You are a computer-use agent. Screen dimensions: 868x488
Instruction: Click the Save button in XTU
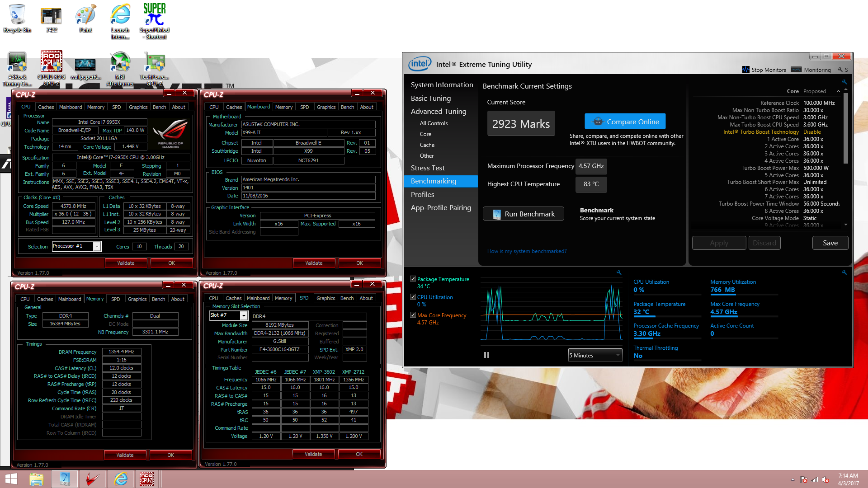pos(830,243)
